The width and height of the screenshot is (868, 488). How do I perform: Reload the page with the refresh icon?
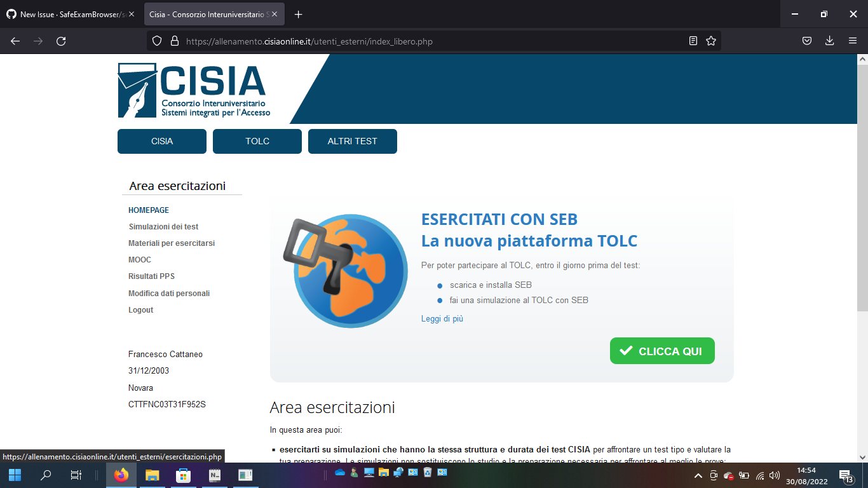[x=61, y=41]
